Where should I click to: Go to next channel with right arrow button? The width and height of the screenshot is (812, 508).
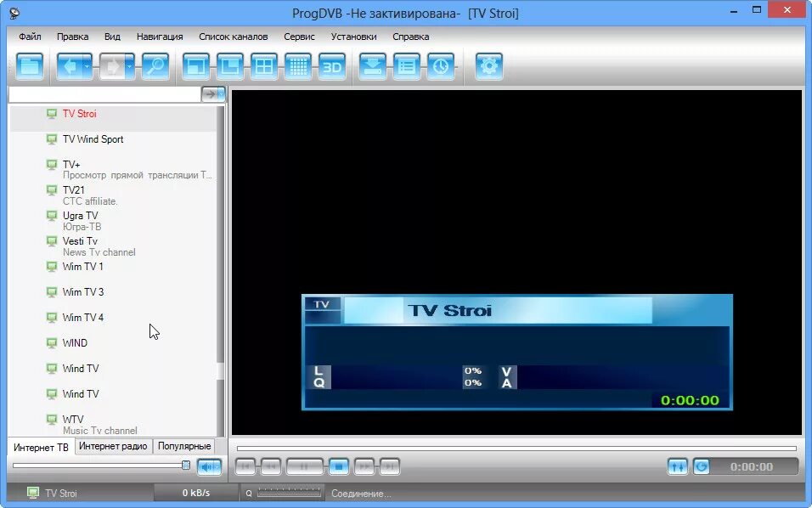[112, 66]
